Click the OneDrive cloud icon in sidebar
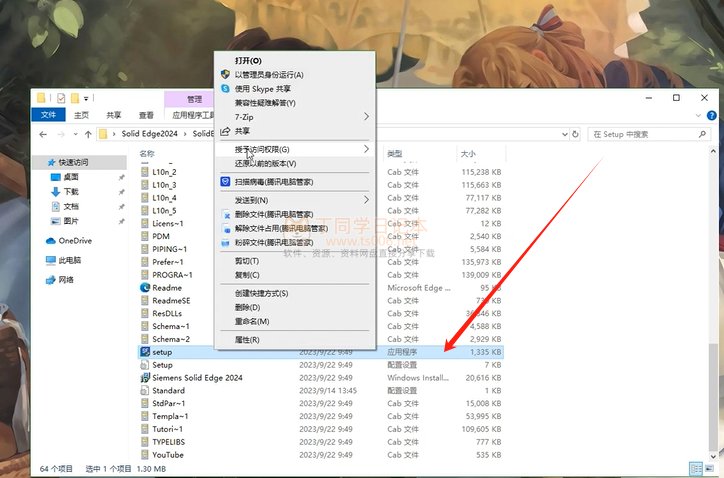Screen dimensions: 724x478 [x=51, y=241]
